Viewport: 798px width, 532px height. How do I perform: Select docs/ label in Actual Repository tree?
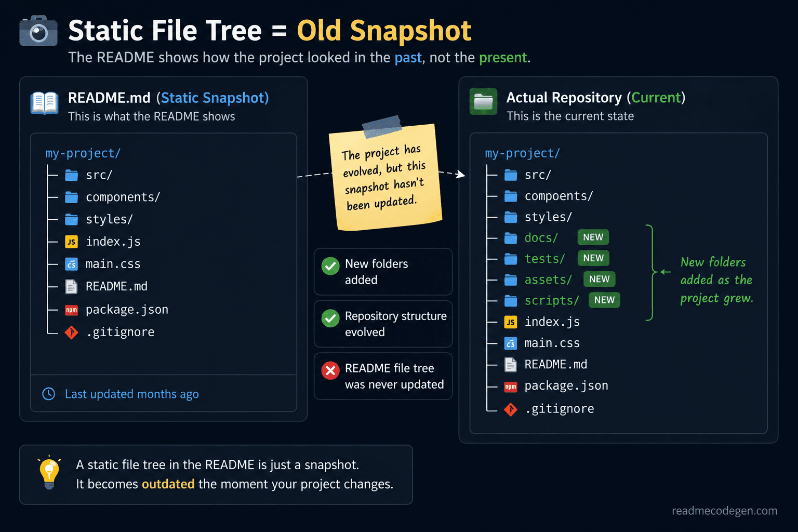(541, 238)
